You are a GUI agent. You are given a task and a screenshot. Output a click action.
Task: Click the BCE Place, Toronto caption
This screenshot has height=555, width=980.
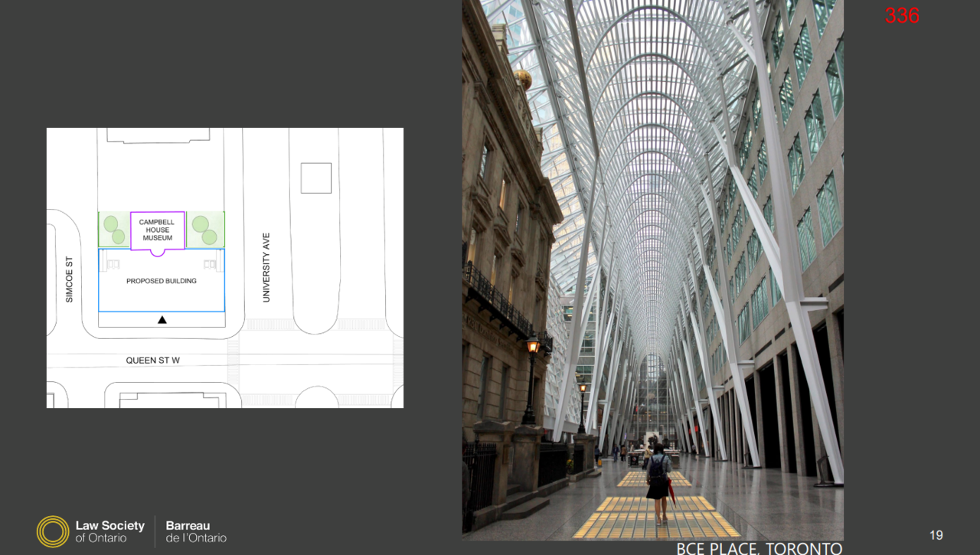pos(759,547)
